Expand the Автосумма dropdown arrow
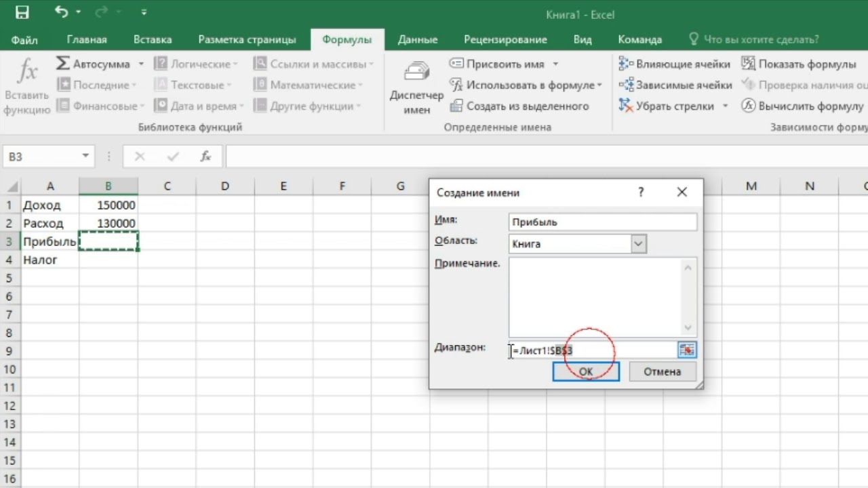 (x=141, y=64)
